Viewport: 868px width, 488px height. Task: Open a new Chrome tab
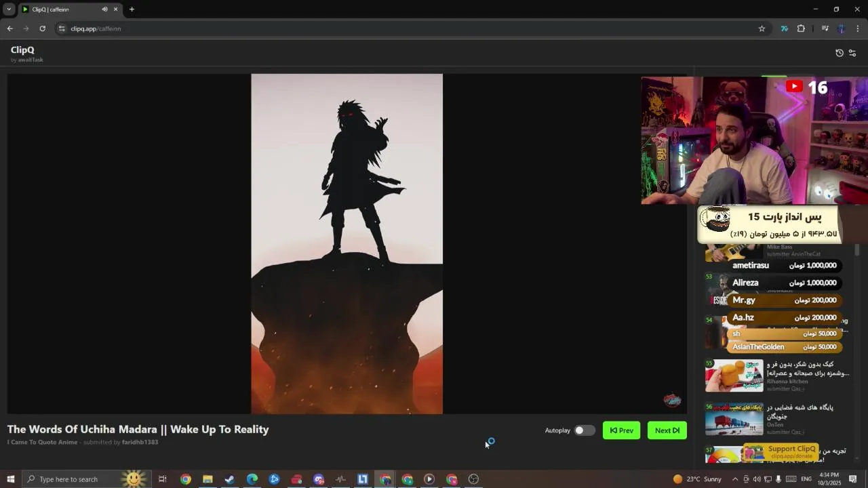(132, 9)
